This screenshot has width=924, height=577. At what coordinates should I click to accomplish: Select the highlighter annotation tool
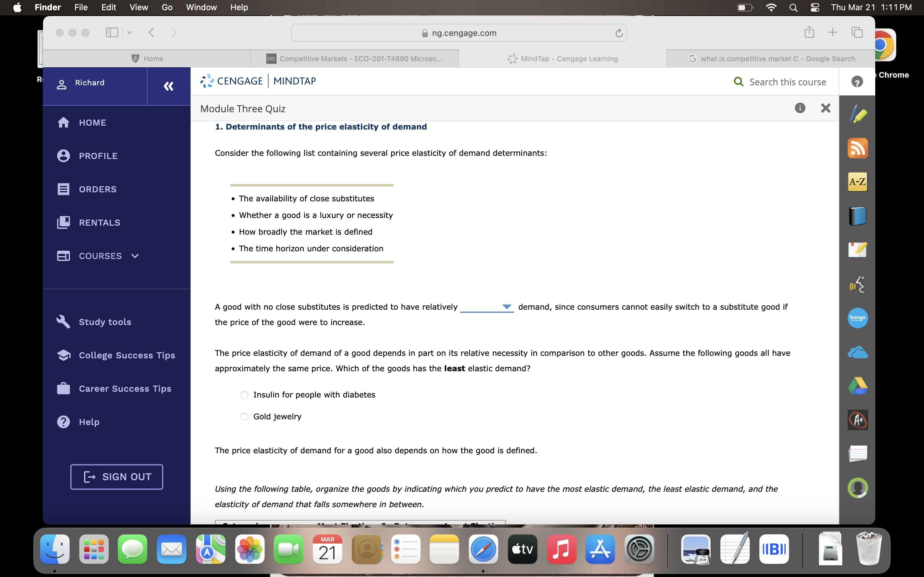(x=858, y=113)
